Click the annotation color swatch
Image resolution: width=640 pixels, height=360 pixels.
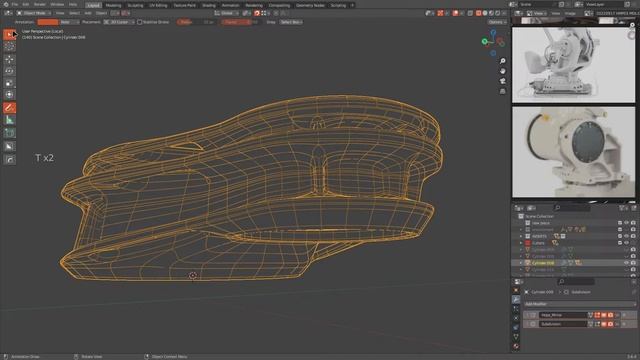click(48, 22)
